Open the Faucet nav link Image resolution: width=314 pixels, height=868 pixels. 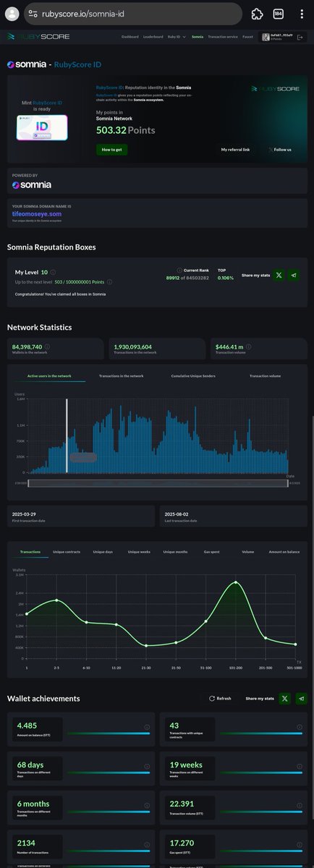tap(247, 36)
